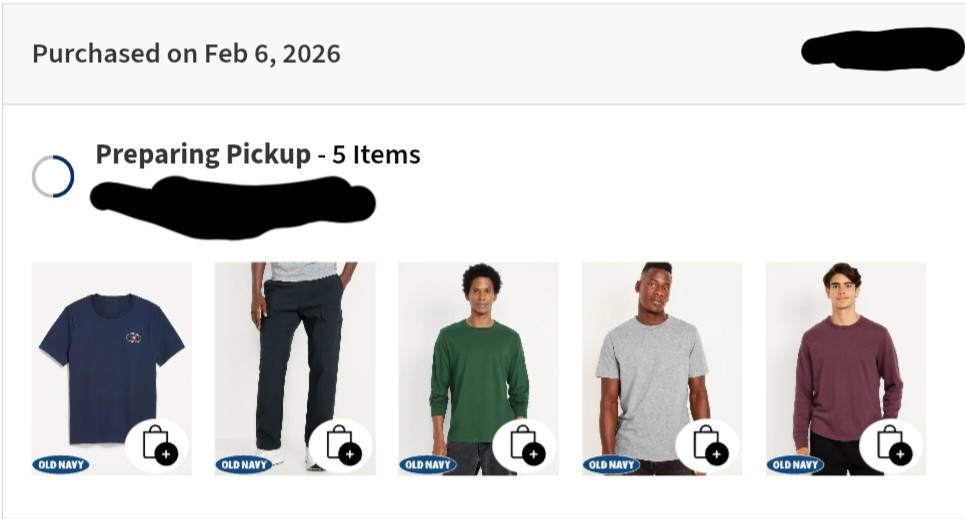Add navy graphic tee to bag
This screenshot has width=965, height=519.
[158, 445]
